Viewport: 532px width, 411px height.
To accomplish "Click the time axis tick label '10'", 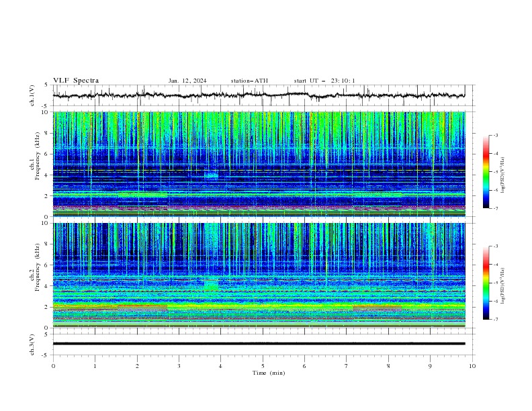I will [x=472, y=366].
